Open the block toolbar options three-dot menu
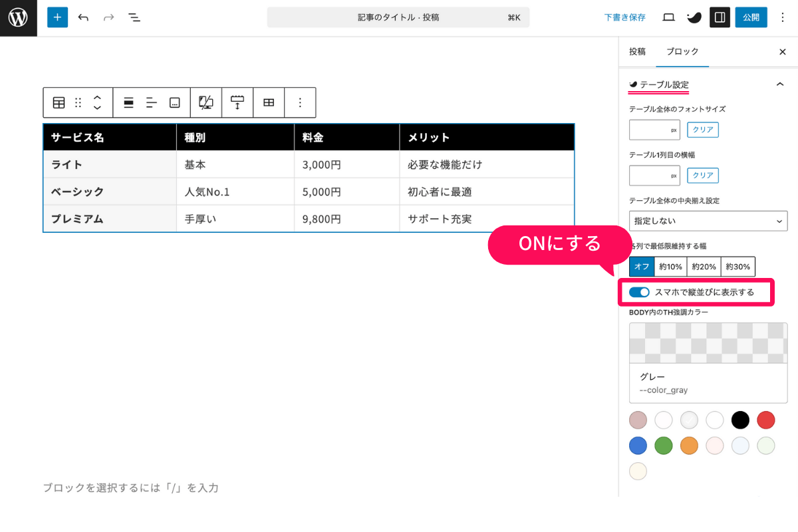The height and width of the screenshot is (532, 798). 300,102
